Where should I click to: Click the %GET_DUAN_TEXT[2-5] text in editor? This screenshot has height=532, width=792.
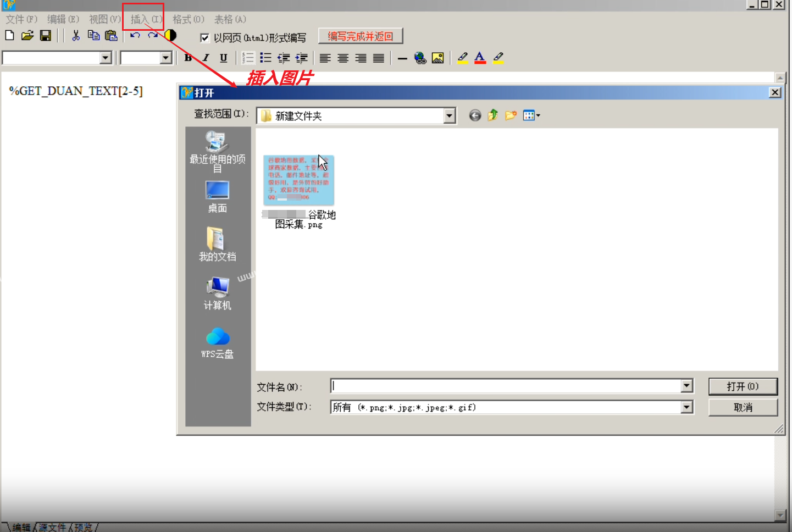pyautogui.click(x=76, y=91)
